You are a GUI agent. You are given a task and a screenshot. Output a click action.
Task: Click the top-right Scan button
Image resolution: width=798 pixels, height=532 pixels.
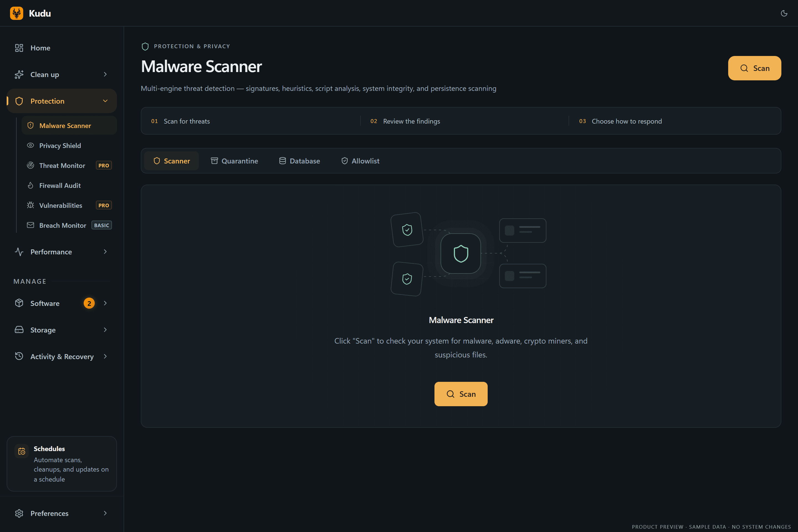pyautogui.click(x=754, y=68)
